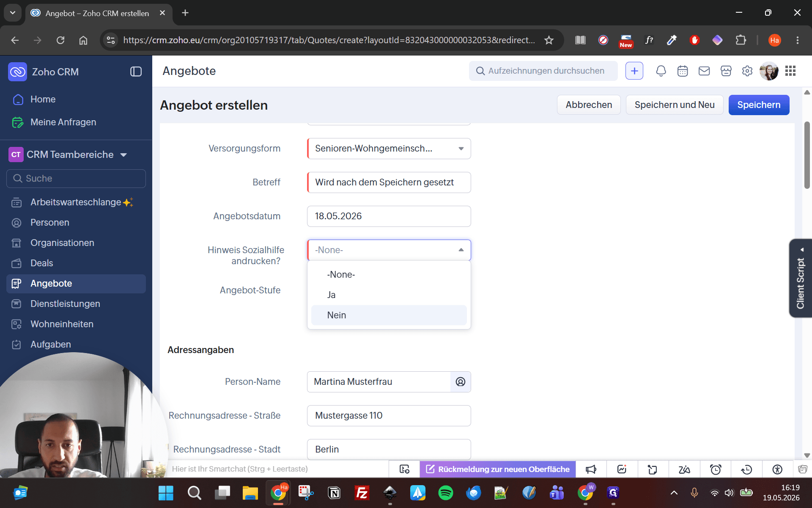Viewport: 812px width, 508px height.
Task: Click user profile avatar
Action: (769, 71)
